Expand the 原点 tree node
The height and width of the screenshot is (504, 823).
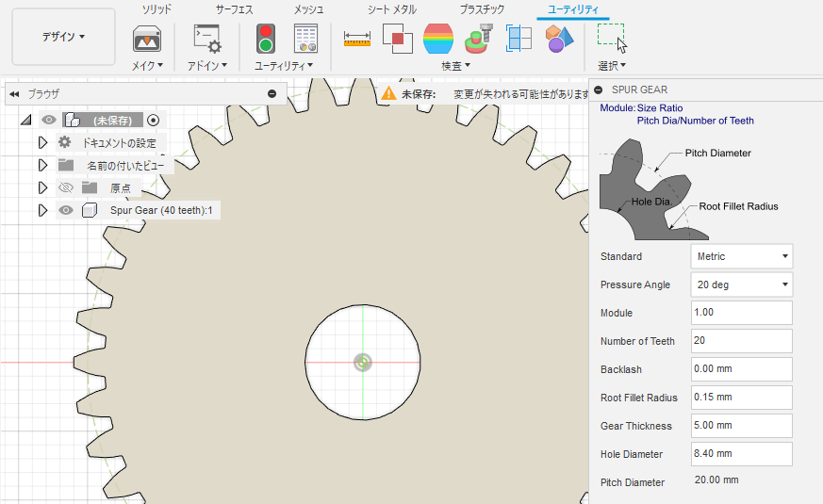(42, 187)
